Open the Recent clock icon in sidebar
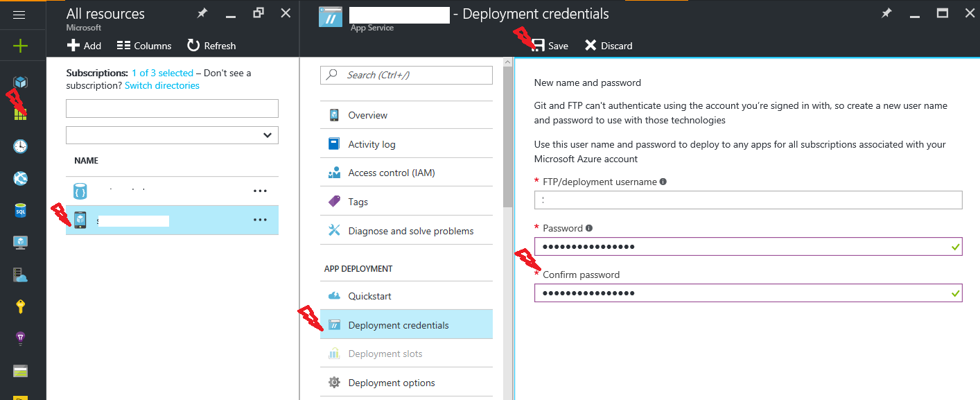Viewport: 980px width, 400px height. pyautogui.click(x=20, y=146)
